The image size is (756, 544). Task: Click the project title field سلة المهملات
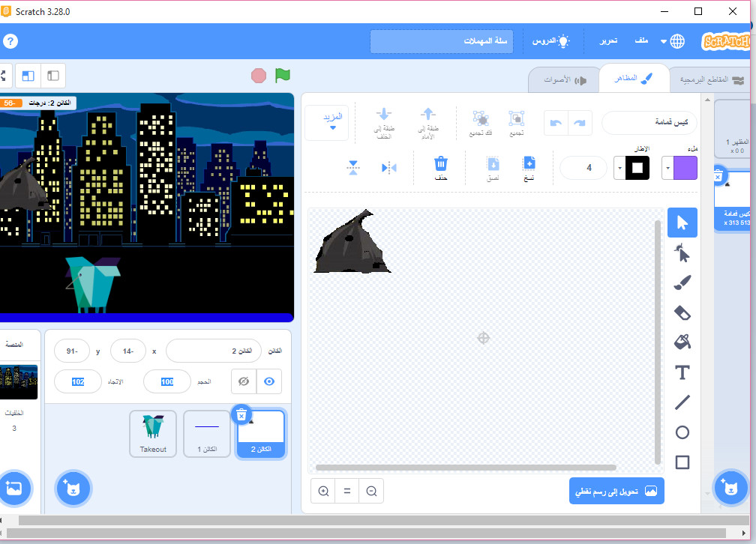click(442, 41)
